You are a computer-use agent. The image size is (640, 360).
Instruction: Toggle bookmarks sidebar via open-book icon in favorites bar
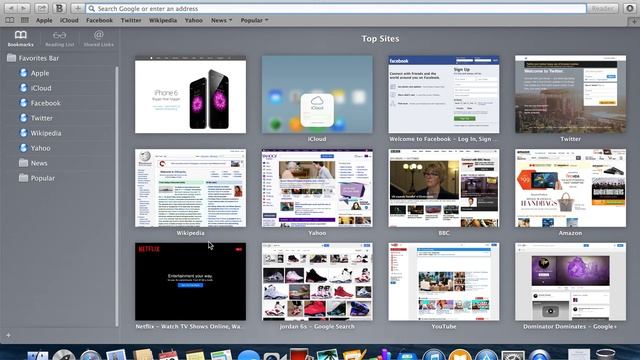10,20
